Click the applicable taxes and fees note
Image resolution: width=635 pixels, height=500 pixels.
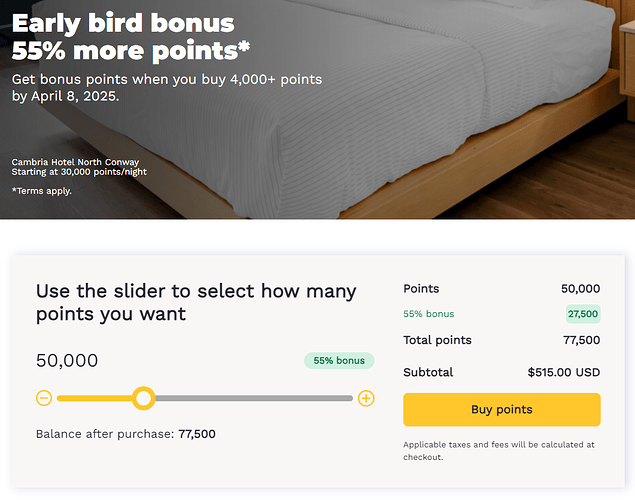(499, 450)
